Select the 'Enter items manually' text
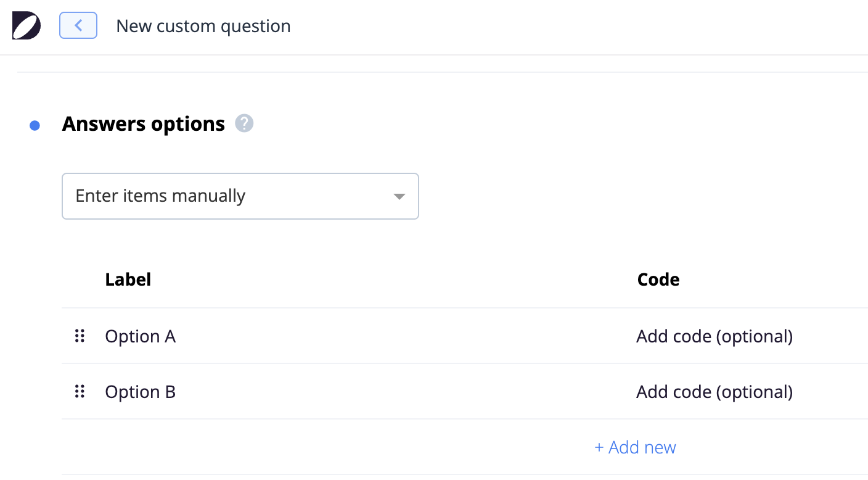The image size is (868, 480). click(160, 196)
